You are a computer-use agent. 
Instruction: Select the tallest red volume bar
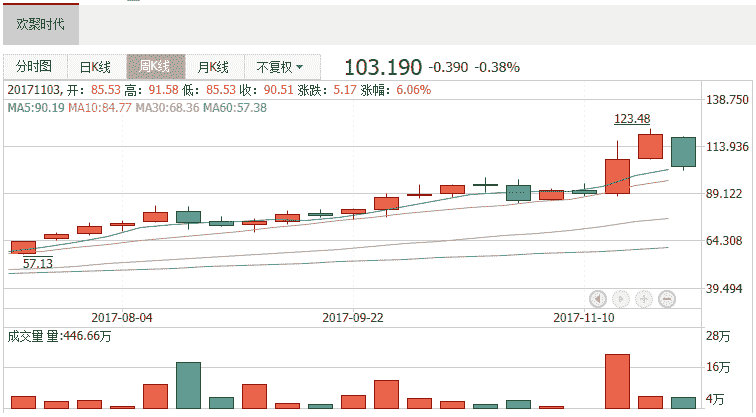(618, 381)
